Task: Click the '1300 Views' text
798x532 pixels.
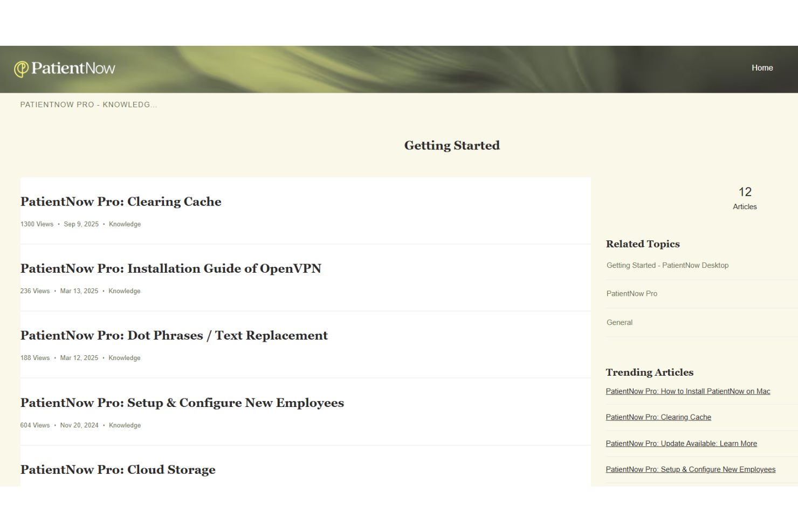Action: click(x=37, y=224)
